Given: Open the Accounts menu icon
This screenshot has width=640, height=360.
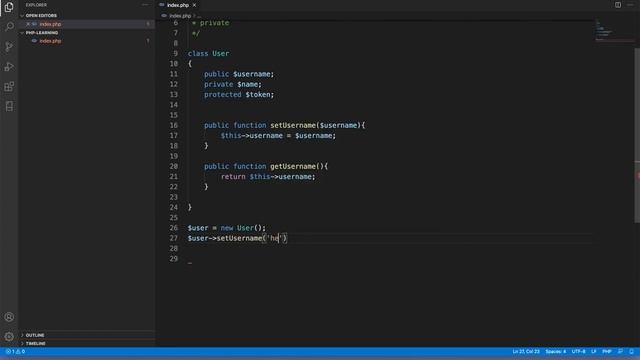Looking at the screenshot, I should click(9, 317).
